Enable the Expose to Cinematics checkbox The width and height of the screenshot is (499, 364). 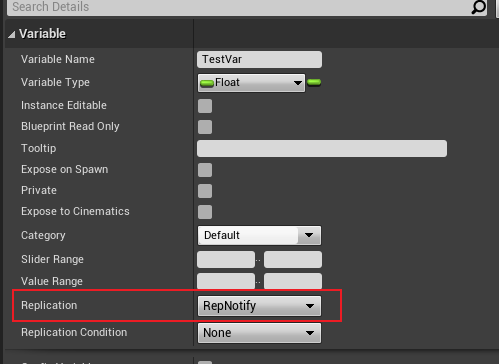(205, 212)
